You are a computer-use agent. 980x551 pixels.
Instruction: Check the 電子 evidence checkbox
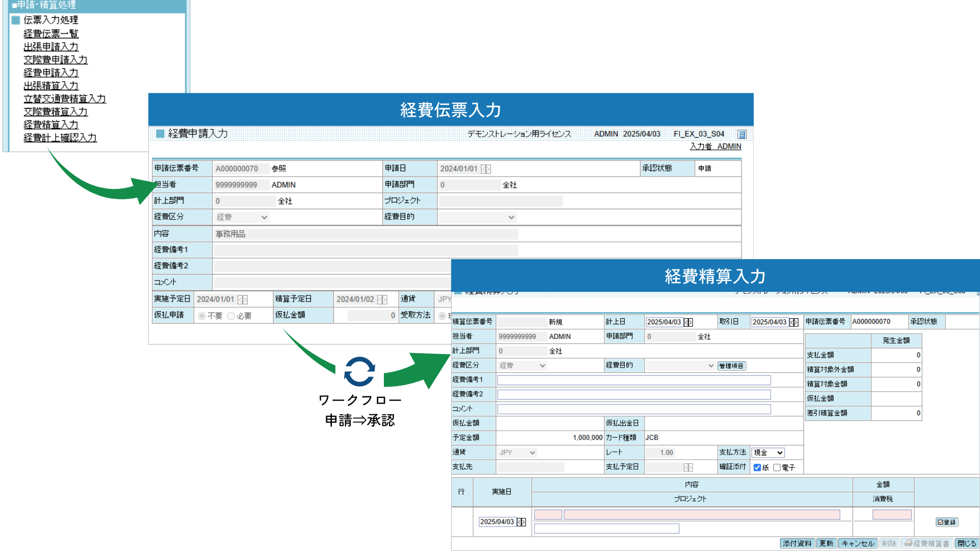coord(777,467)
